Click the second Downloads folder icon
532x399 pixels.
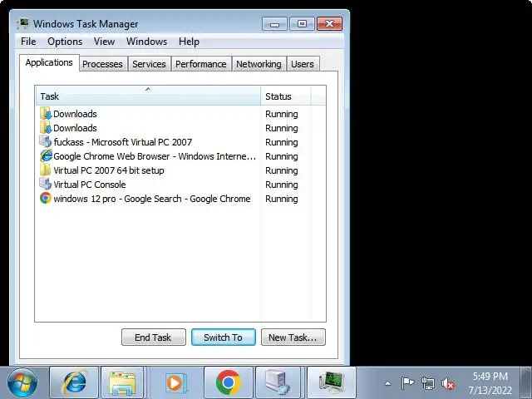[46, 127]
